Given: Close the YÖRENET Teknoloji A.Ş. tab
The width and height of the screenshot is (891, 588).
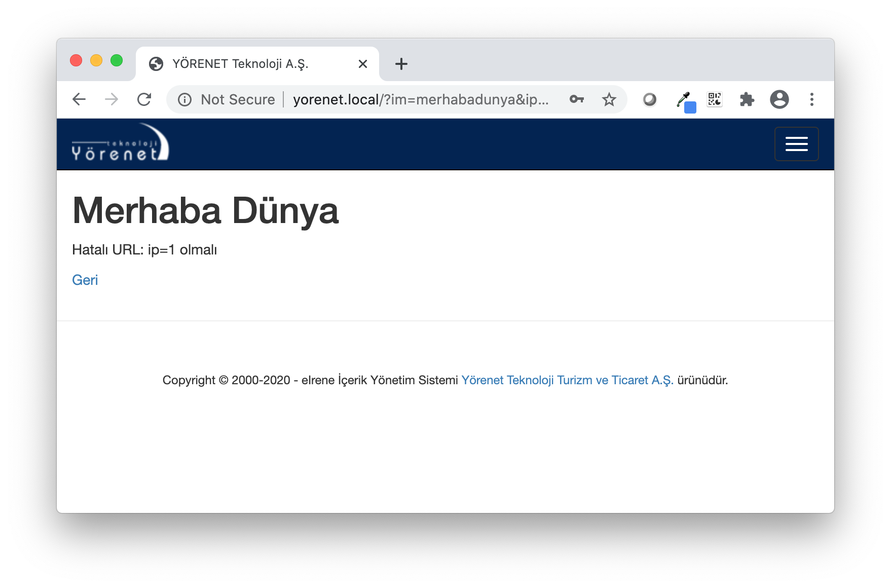Looking at the screenshot, I should pos(363,64).
